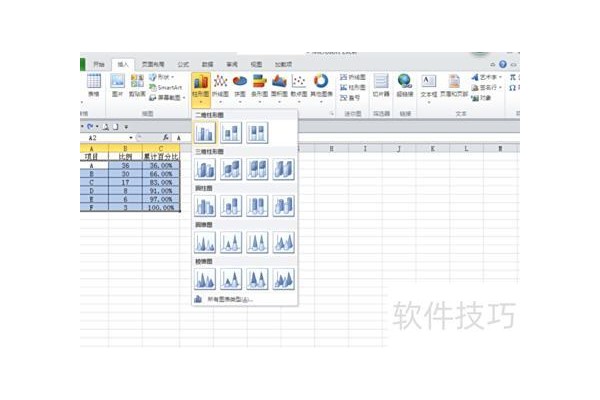Screen dimensions: 600x400
Task: Select the clustered cone chart
Action: click(205, 243)
